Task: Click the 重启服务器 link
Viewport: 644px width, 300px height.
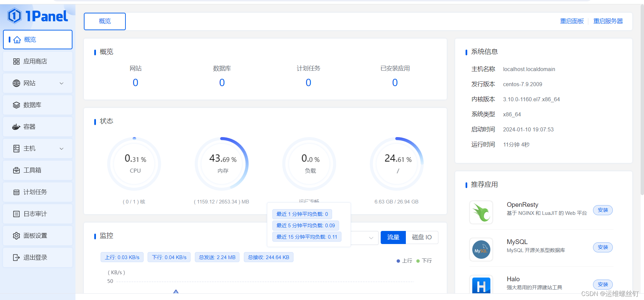Action: point(608,21)
